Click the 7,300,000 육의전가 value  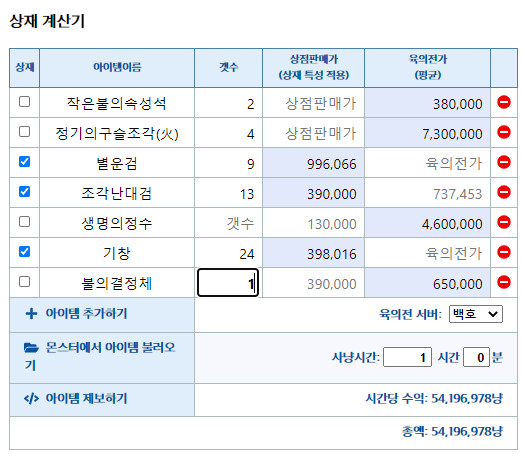428,133
